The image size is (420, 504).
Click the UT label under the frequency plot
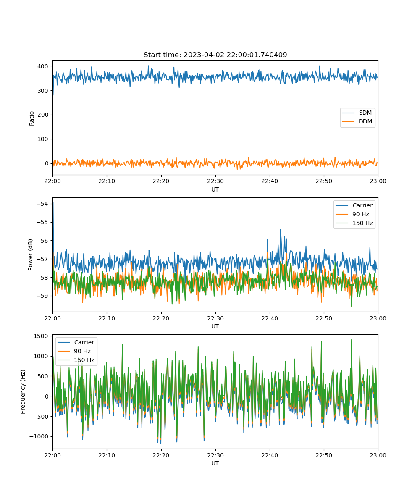215,463
